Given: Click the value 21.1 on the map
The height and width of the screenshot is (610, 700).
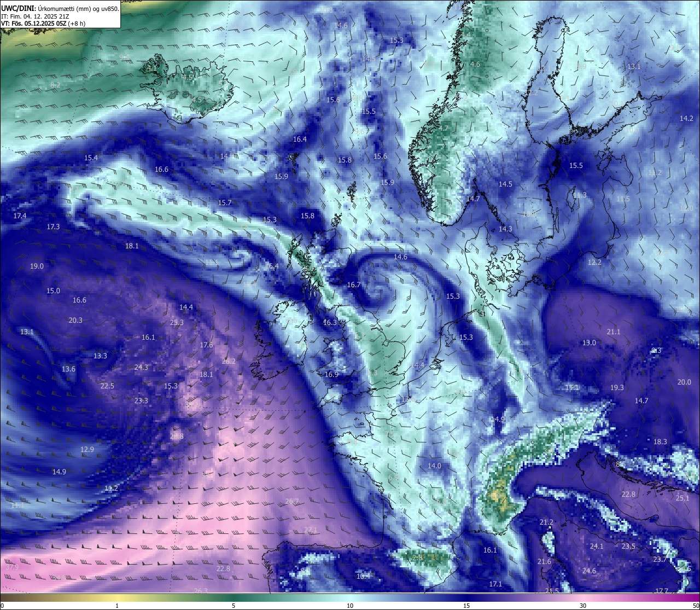Looking at the screenshot, I should [614, 332].
